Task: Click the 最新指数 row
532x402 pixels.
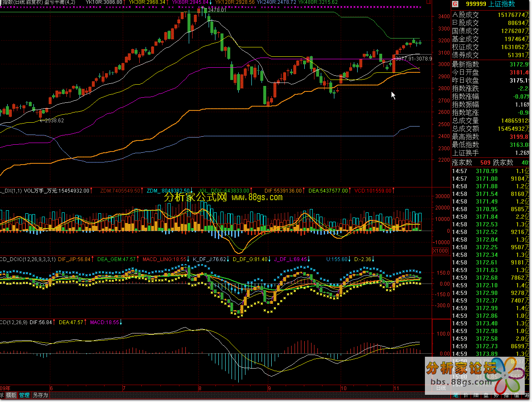Action: point(491,64)
